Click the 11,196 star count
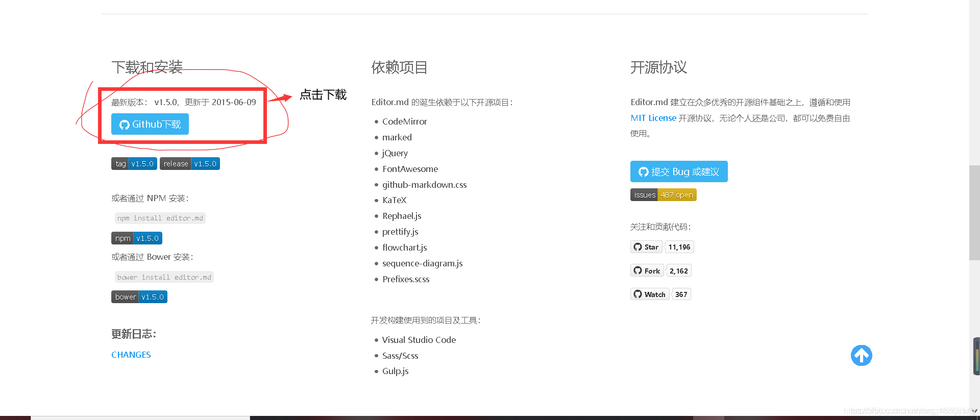 (679, 247)
